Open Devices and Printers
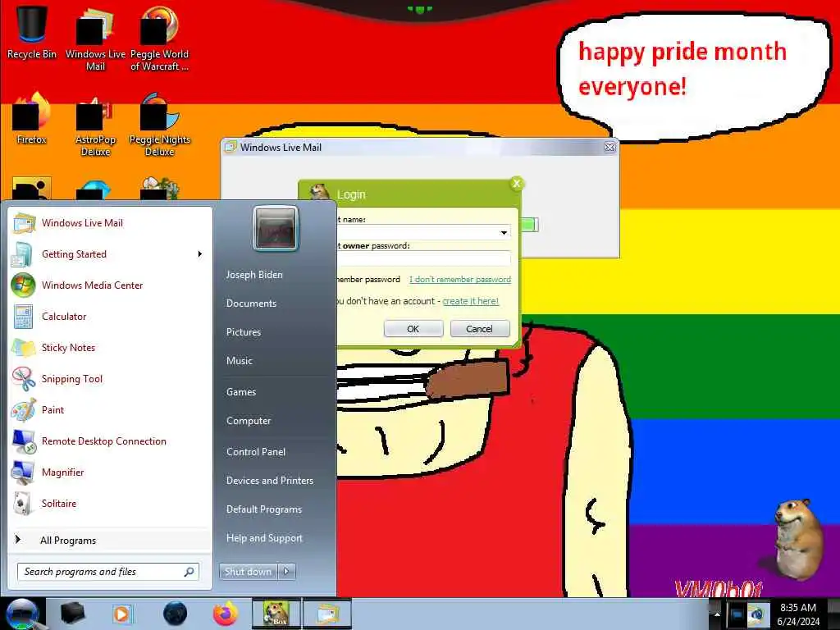The height and width of the screenshot is (630, 840). click(270, 481)
